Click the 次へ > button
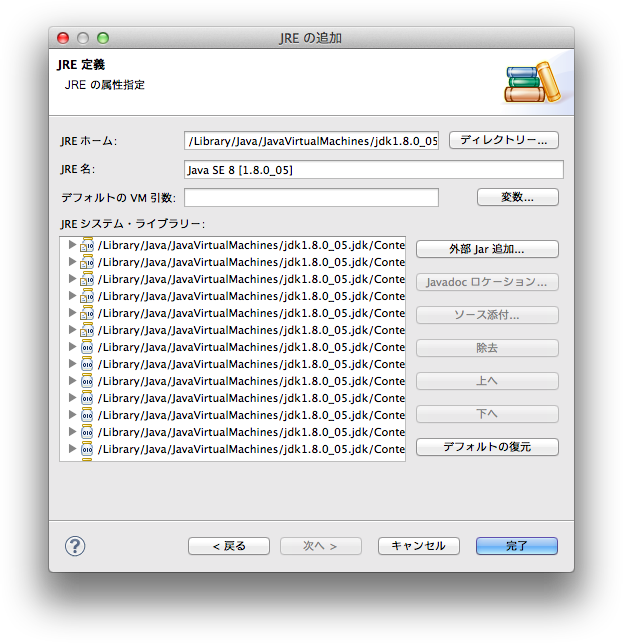Viewport: 623px width, 643px height. (x=321, y=546)
